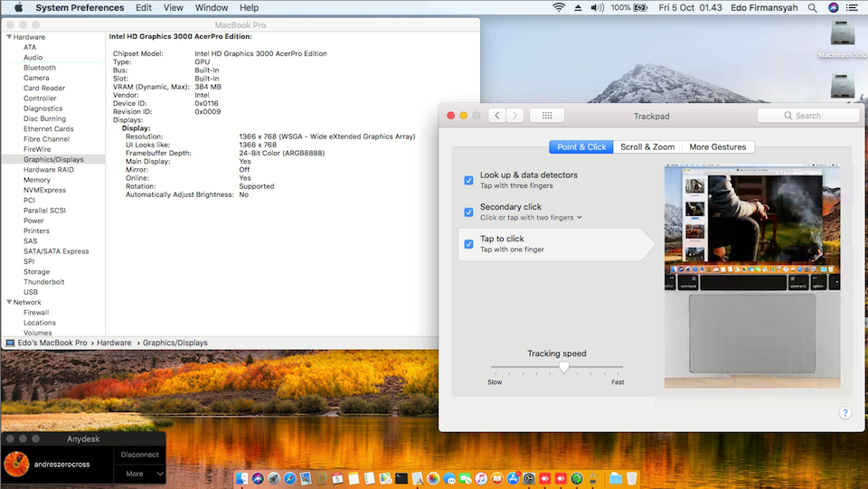Open Spotlight search magnifier in menu bar
The height and width of the screenshot is (489, 868).
coord(812,8)
